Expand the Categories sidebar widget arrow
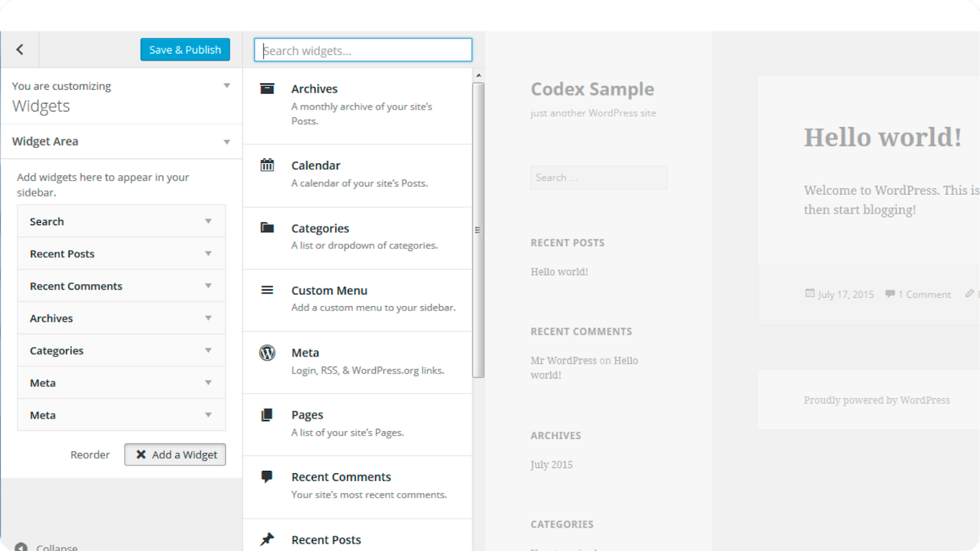980x551 pixels. pos(208,350)
